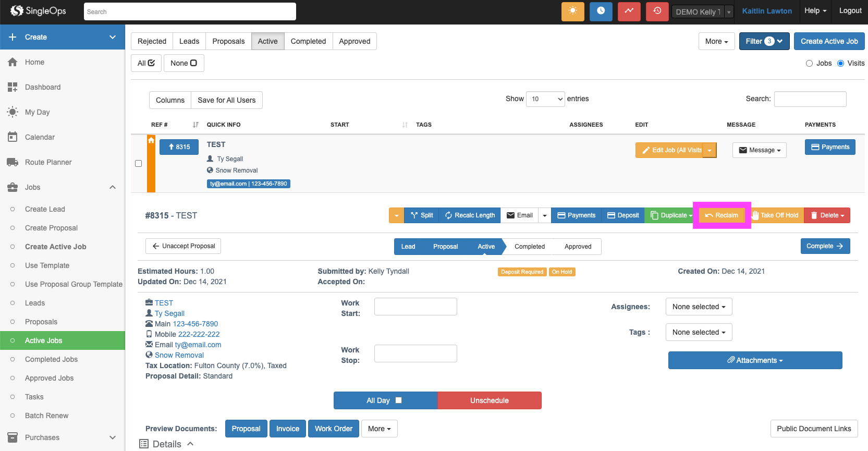Open the Show entries count dropdown
This screenshot has height=451, width=868.
click(545, 99)
